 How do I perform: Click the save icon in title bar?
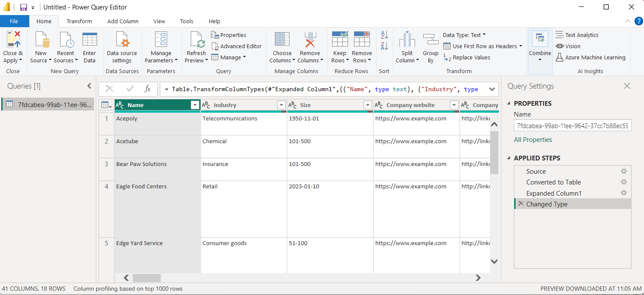(24, 7)
